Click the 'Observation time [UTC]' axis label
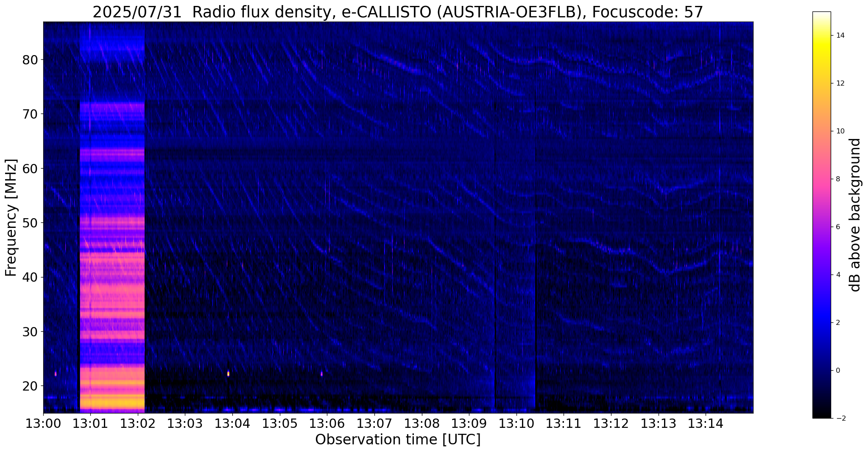Image resolution: width=868 pixels, height=452 pixels. click(x=398, y=440)
